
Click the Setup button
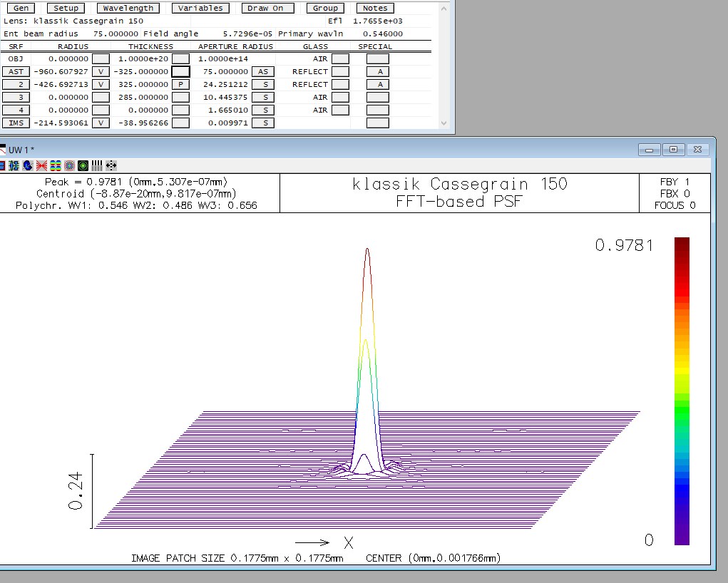pyautogui.click(x=66, y=8)
